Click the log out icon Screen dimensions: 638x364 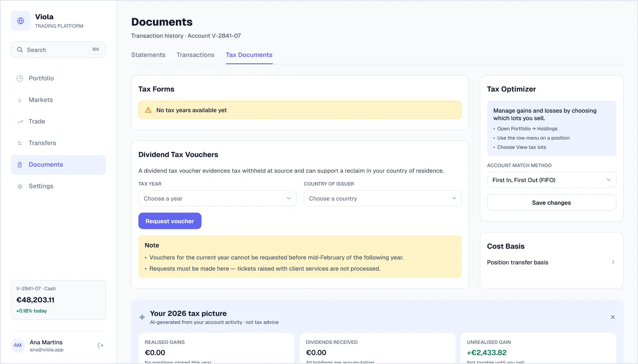[x=100, y=346]
